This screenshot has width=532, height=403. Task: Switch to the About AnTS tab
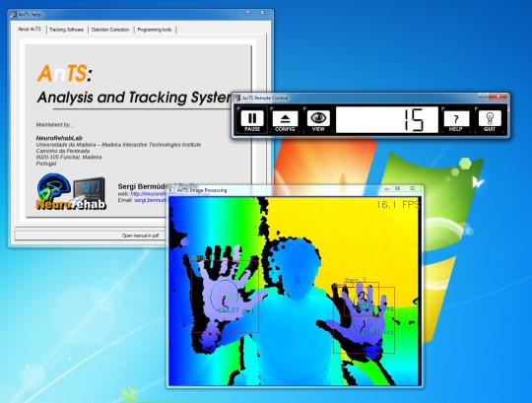click(x=30, y=30)
